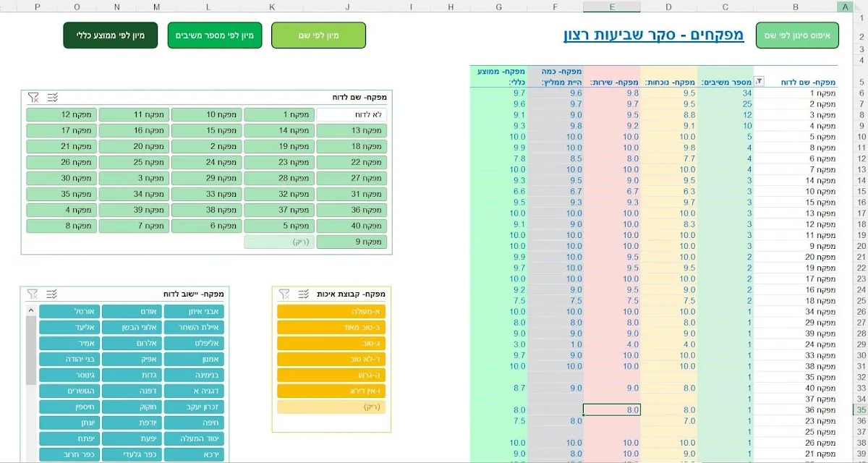The width and height of the screenshot is (868, 463).
Task: Enable multi-select in the מפקח- קבוצת איכות slicer
Action: pyautogui.click(x=304, y=294)
